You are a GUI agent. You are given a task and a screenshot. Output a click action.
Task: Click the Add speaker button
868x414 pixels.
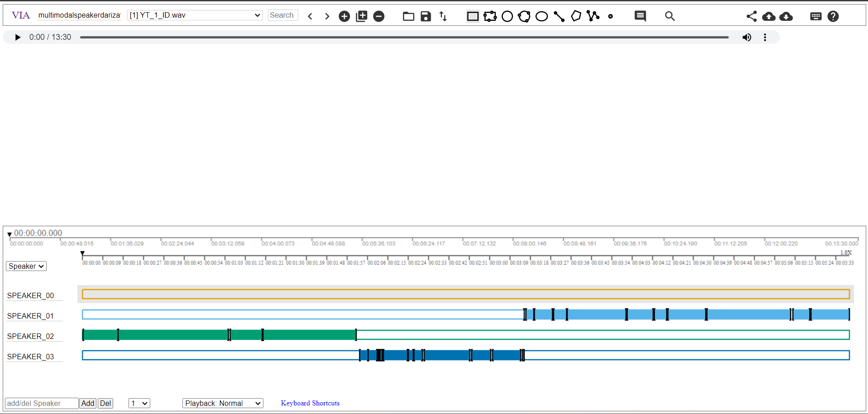point(88,403)
